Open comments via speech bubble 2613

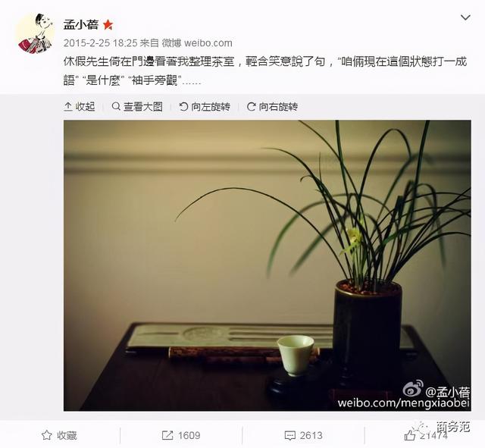(289, 436)
